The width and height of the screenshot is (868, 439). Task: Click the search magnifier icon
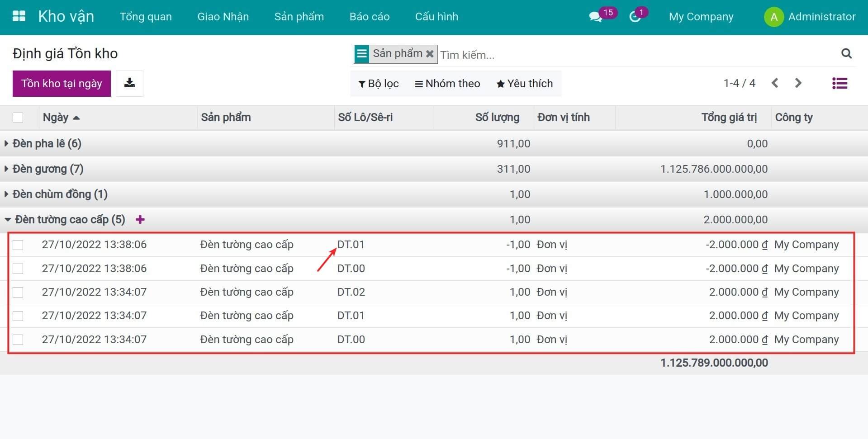click(x=846, y=54)
